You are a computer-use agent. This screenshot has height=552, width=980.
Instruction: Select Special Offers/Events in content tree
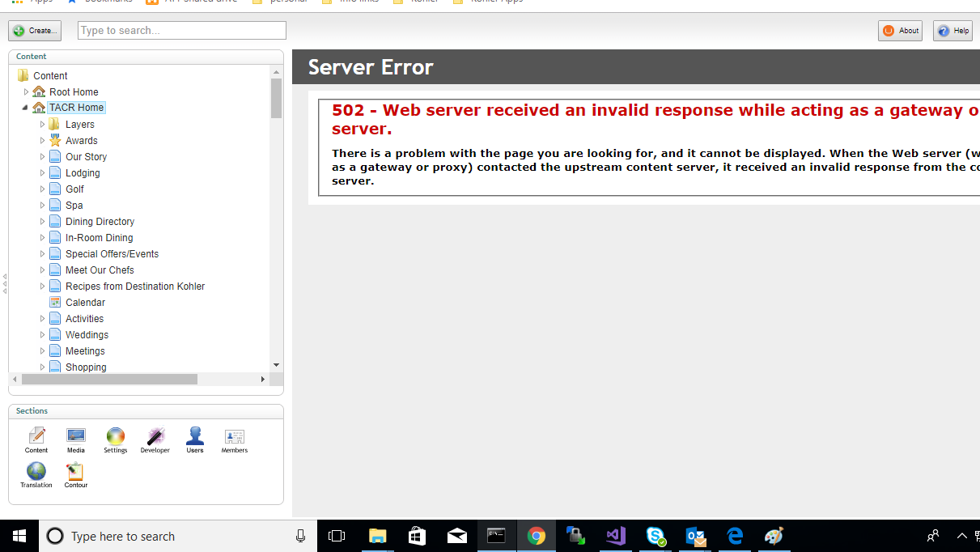click(112, 253)
